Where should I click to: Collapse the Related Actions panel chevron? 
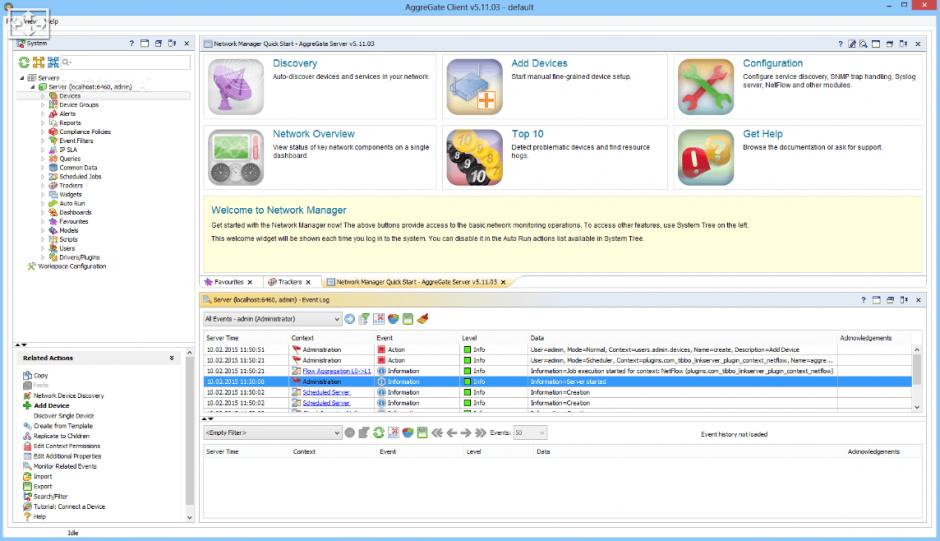[x=171, y=358]
